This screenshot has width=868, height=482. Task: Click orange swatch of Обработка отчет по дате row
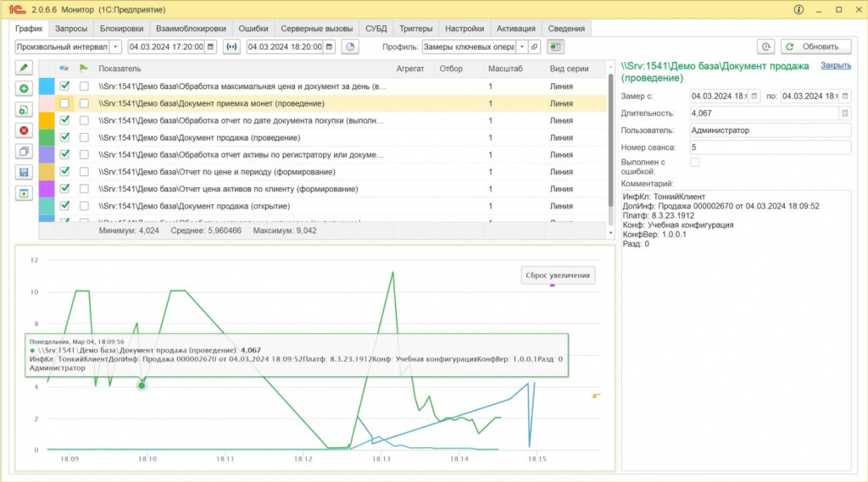(47, 120)
